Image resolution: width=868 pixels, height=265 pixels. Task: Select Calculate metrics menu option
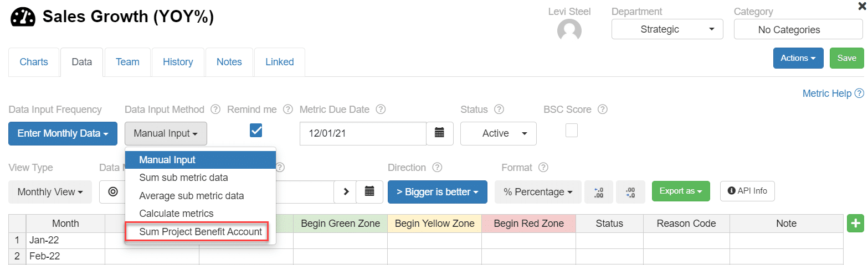point(176,214)
